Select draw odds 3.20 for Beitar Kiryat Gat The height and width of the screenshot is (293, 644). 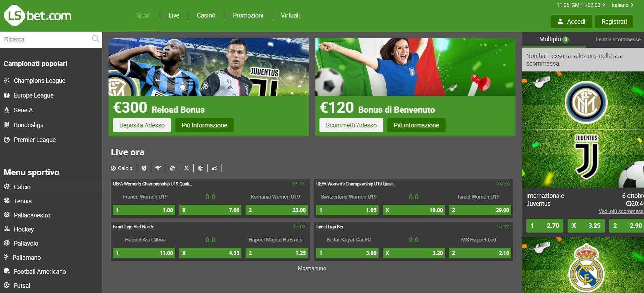tap(414, 253)
